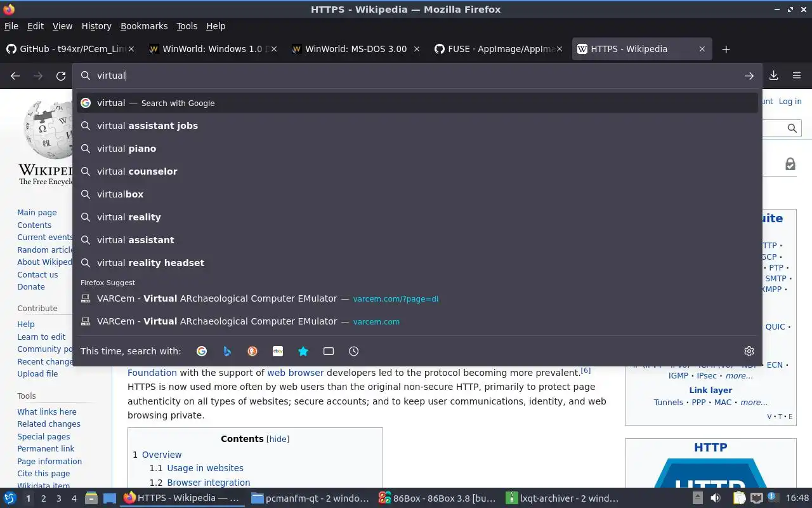The height and width of the screenshot is (508, 812).
Task: Hide the Contents box via [hide]
Action: point(278,439)
